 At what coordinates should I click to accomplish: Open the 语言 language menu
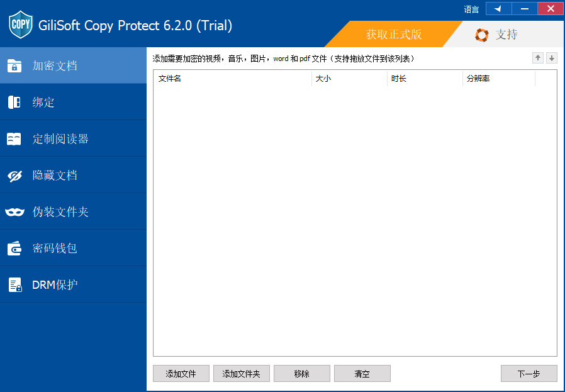[x=471, y=9]
